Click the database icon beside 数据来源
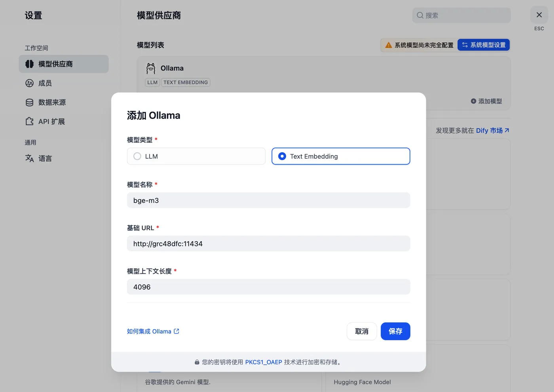This screenshot has width=554, height=392. (x=30, y=102)
